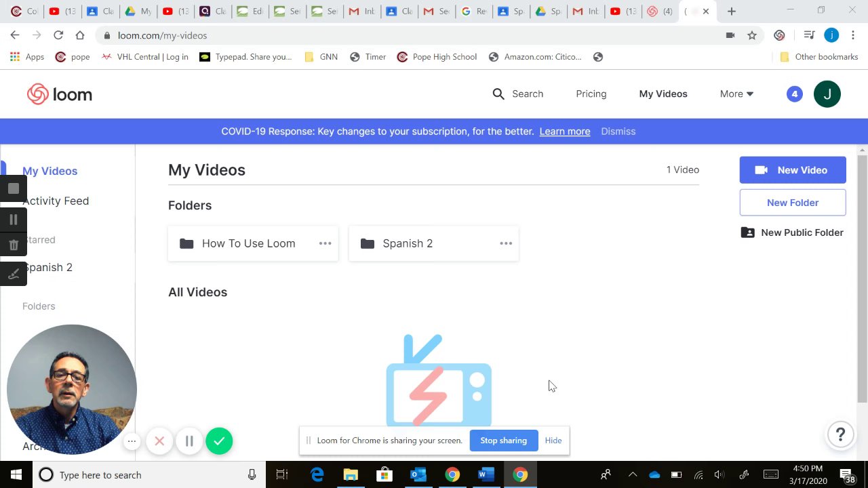The image size is (868, 488).
Task: Open My Videos in top navigation
Action: pyautogui.click(x=663, y=94)
